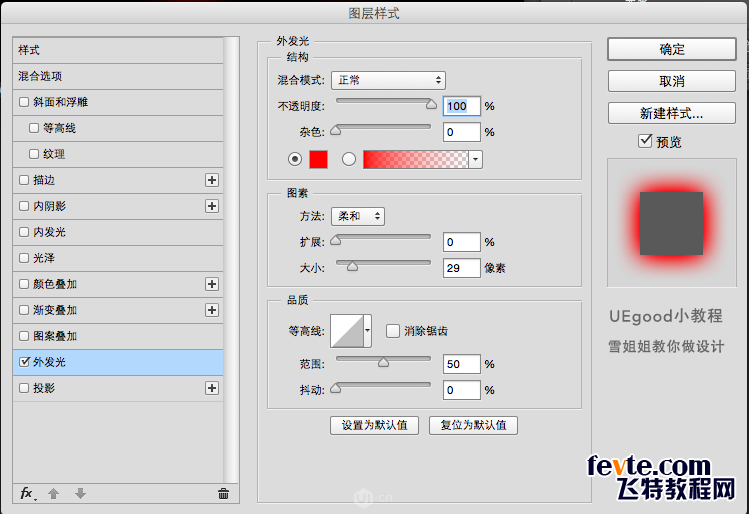Enable 描边 checkbox
Screen dimensions: 749x514
click(x=24, y=180)
